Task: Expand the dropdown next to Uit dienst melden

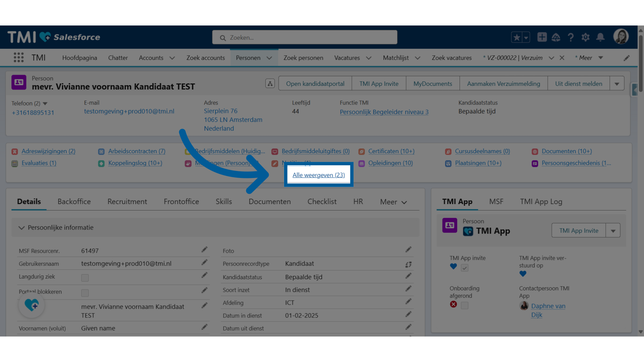Action: (x=618, y=83)
